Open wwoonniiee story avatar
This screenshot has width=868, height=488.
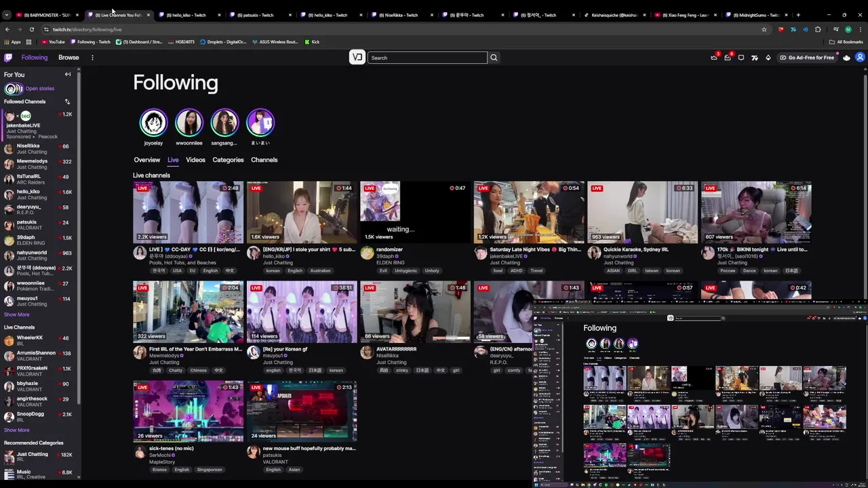tap(189, 123)
